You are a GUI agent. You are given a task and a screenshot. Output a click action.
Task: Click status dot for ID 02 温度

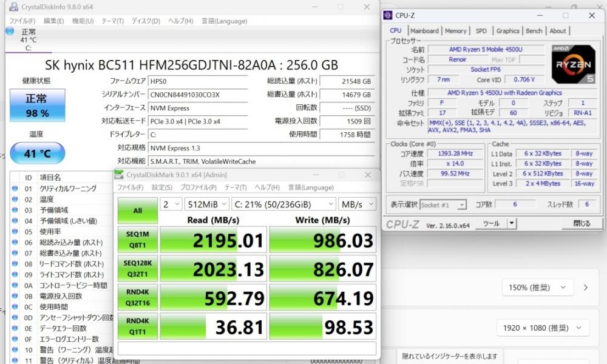(x=15, y=199)
